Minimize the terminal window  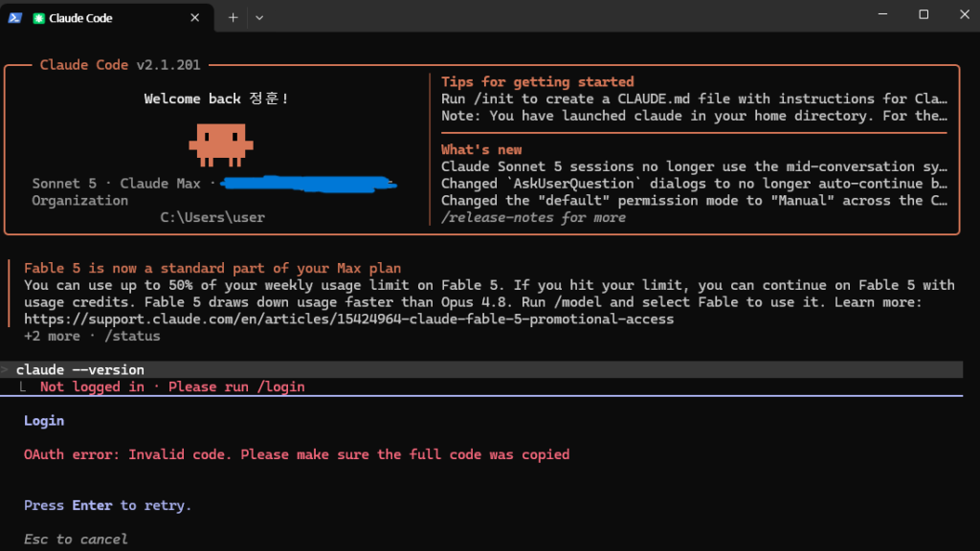coord(882,13)
